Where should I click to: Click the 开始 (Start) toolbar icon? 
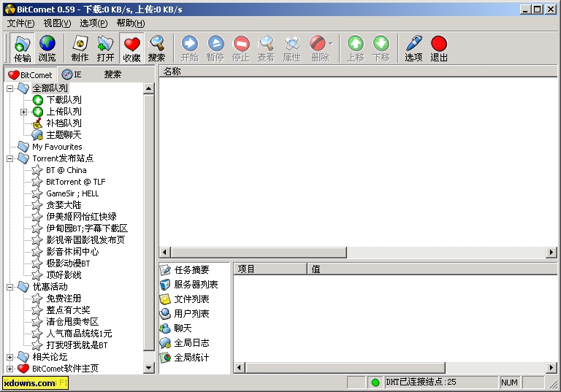tap(190, 48)
